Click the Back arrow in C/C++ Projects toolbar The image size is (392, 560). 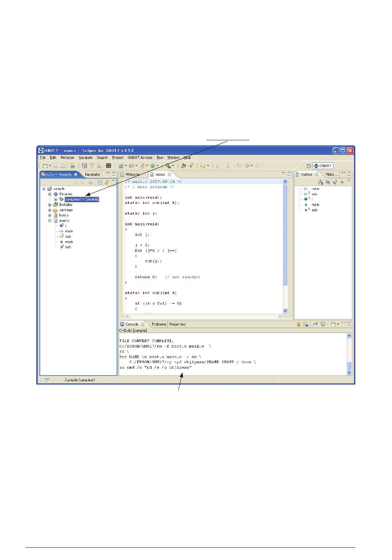pos(76,182)
